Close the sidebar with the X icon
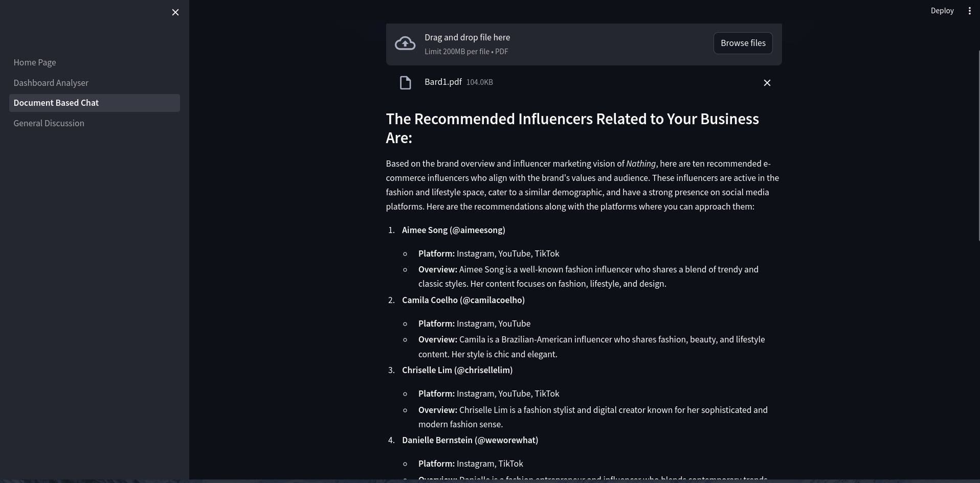 pos(175,12)
